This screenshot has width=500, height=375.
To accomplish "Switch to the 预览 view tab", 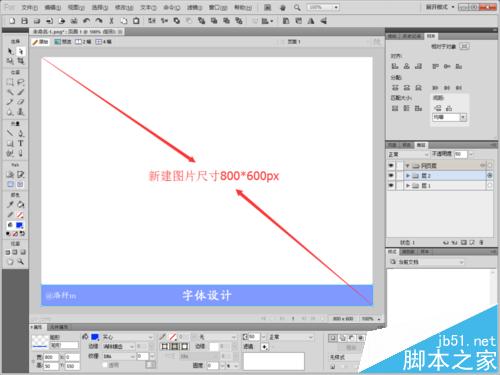I will click(x=63, y=42).
